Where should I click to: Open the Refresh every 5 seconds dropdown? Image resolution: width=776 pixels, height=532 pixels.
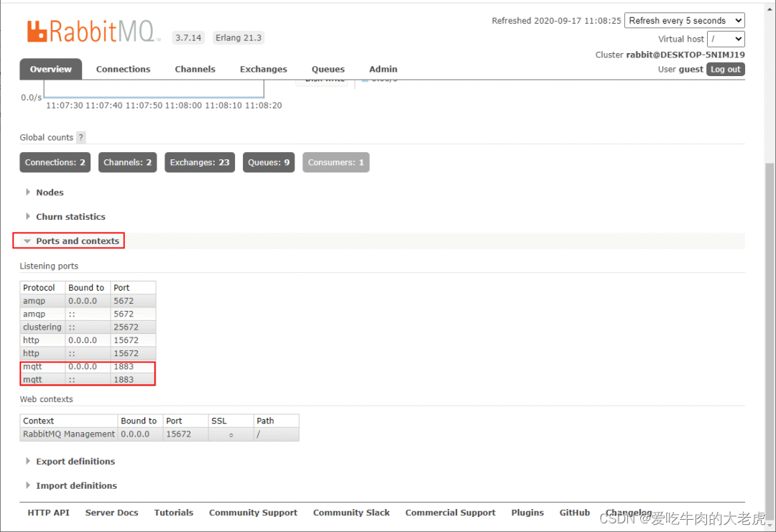pyautogui.click(x=685, y=20)
